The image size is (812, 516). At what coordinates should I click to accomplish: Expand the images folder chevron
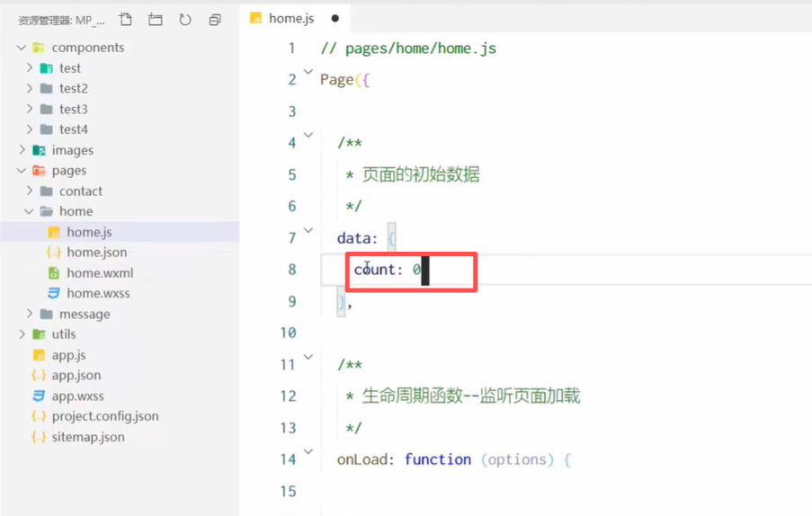pyautogui.click(x=22, y=149)
